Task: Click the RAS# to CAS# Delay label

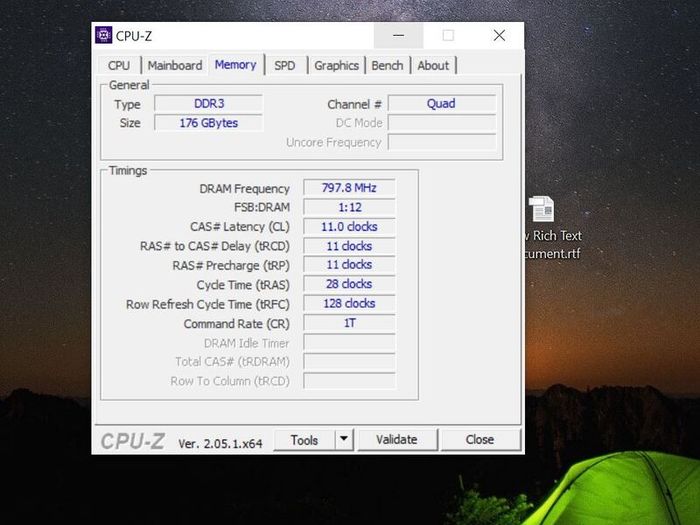Action: (215, 246)
